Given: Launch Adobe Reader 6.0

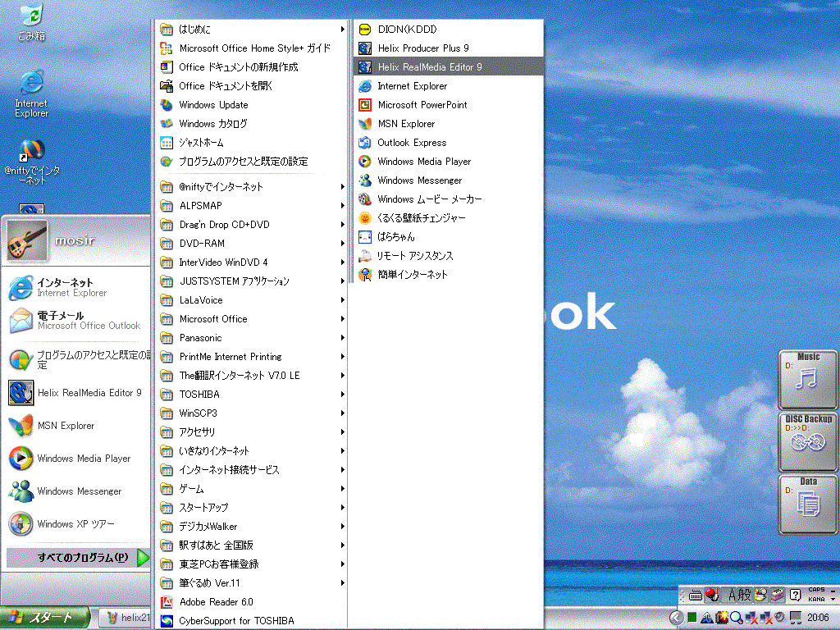Looking at the screenshot, I should coord(252,602).
